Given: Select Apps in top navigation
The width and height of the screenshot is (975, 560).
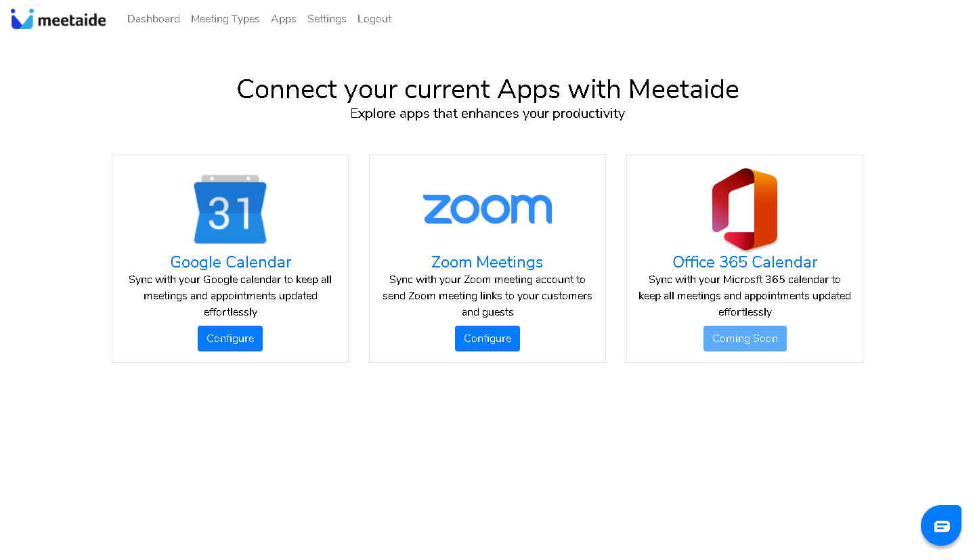Looking at the screenshot, I should tap(284, 19).
